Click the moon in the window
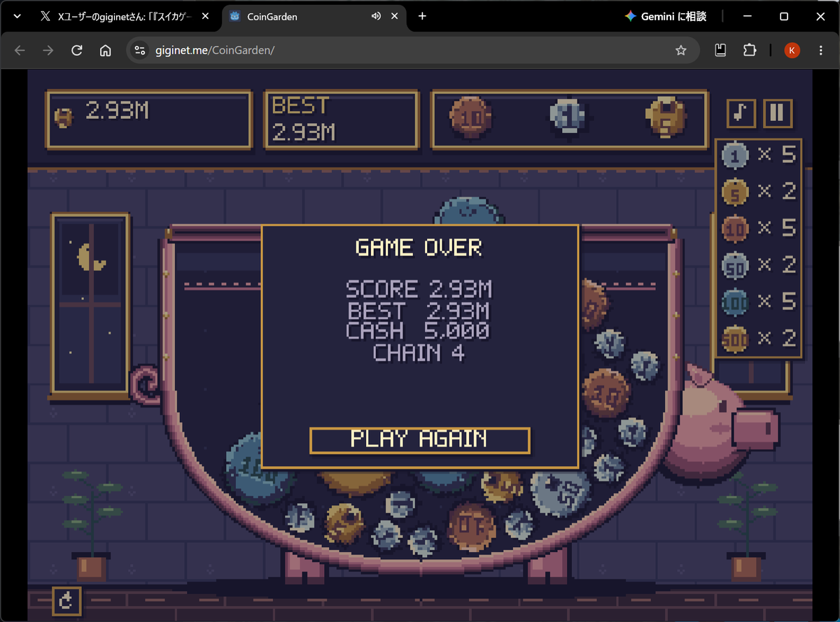The height and width of the screenshot is (622, 840). [92, 257]
